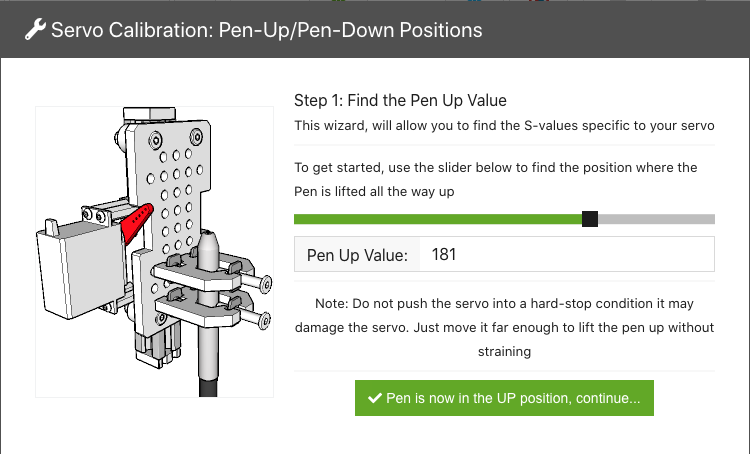
Task: Click the hard-stop warning note text
Action: [504, 327]
